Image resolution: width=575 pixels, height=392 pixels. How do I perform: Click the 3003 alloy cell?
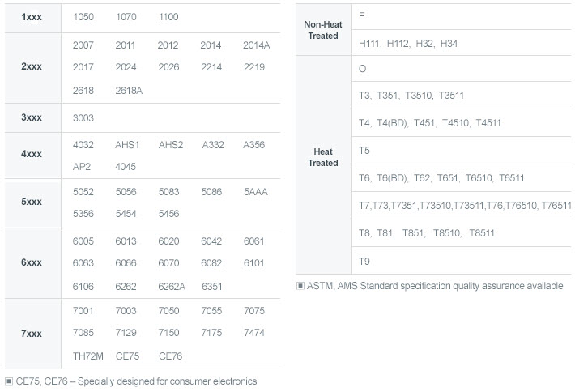point(83,118)
